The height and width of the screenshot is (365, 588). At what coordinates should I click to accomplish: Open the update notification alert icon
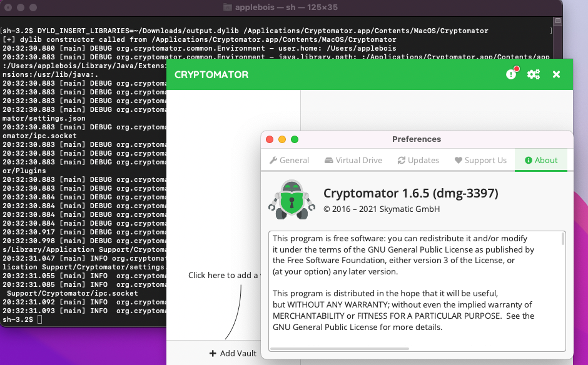point(512,74)
